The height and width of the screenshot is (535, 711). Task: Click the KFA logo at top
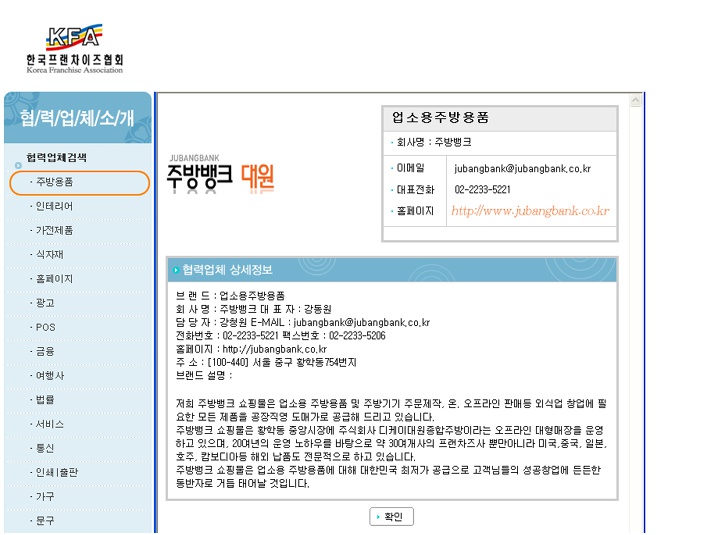point(74,50)
